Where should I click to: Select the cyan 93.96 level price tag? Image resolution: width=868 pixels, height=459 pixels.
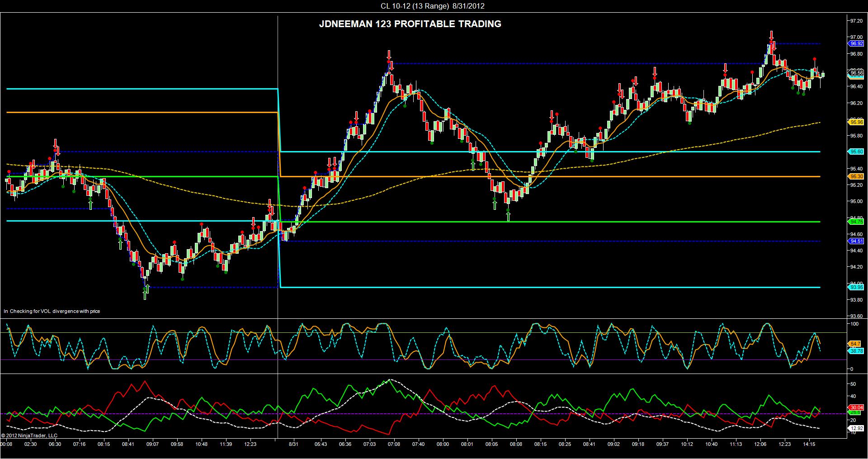857,287
